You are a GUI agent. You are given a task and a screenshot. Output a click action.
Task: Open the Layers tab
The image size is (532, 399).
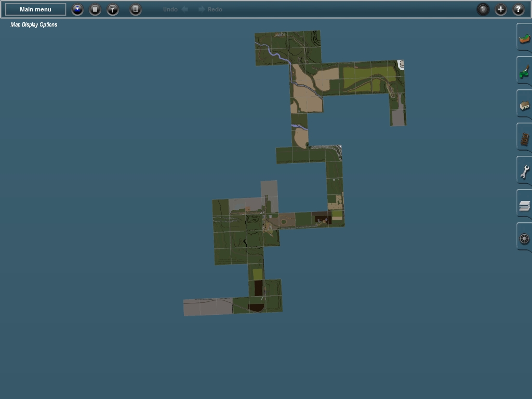(x=524, y=205)
